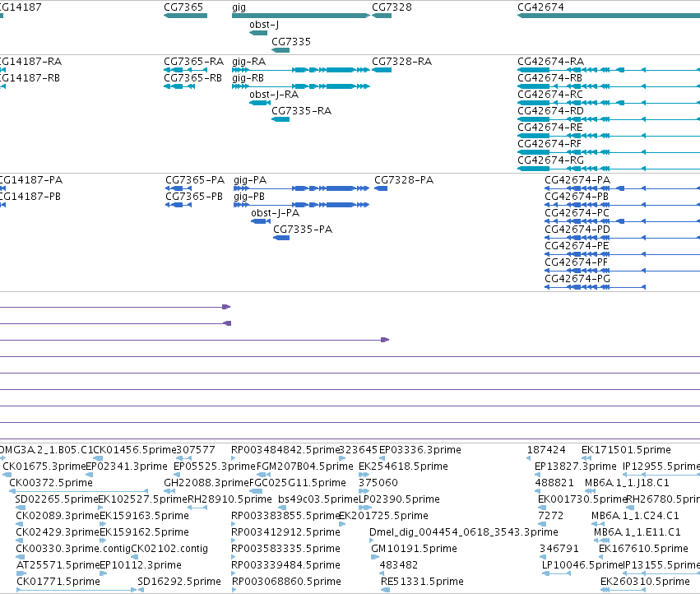700x594 pixels.
Task: Click EST feature EK254618.5prime
Action: coord(364,475)
